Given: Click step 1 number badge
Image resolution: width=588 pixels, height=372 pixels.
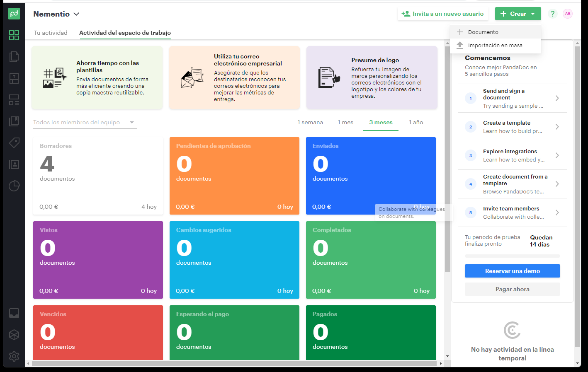Looking at the screenshot, I should click(471, 98).
